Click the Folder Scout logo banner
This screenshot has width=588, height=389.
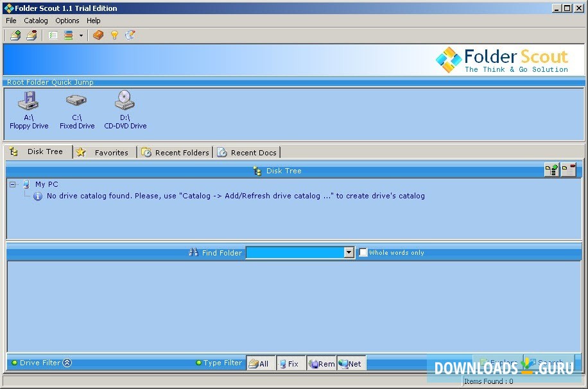click(502, 60)
